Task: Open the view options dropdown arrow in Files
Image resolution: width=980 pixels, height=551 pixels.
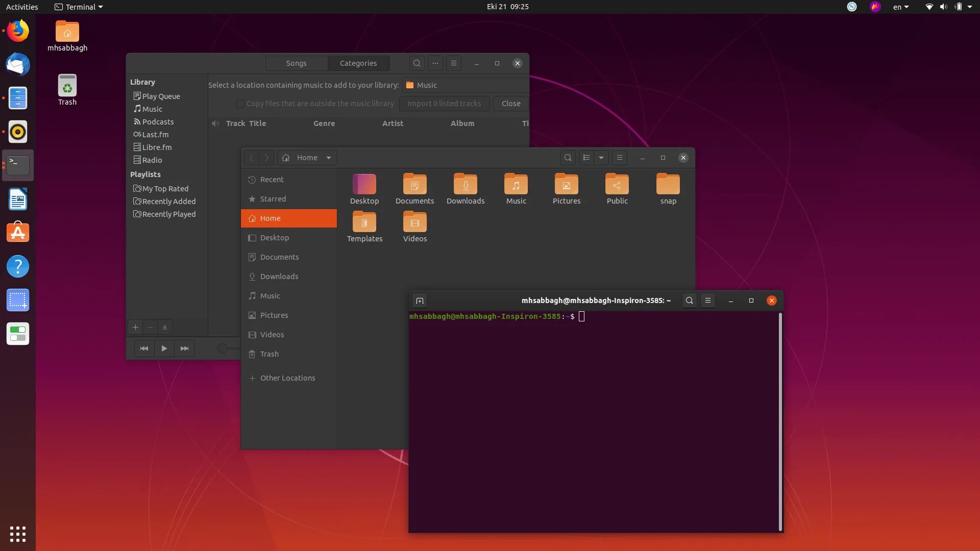Action: click(601, 158)
